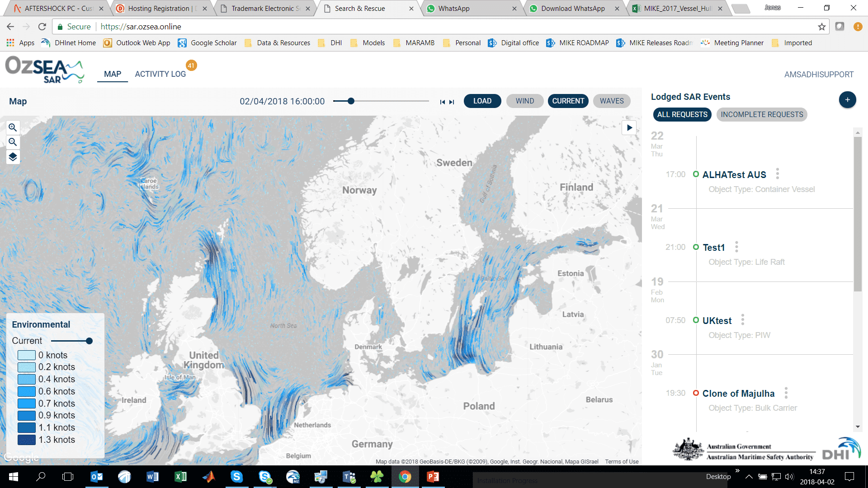Switch to the MAP tab
The width and height of the screenshot is (868, 488).
tap(113, 74)
